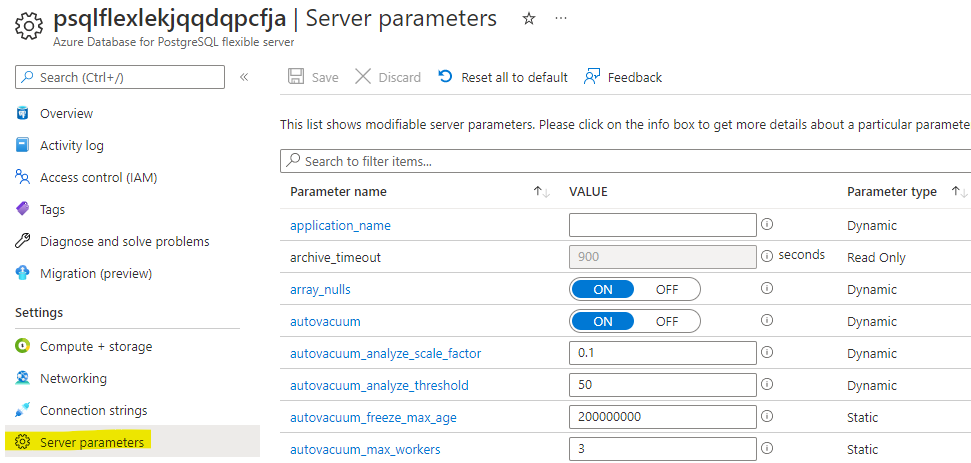This screenshot has height=463, width=971.
Task: Click the Server parameters gear icon
Action: point(23,442)
